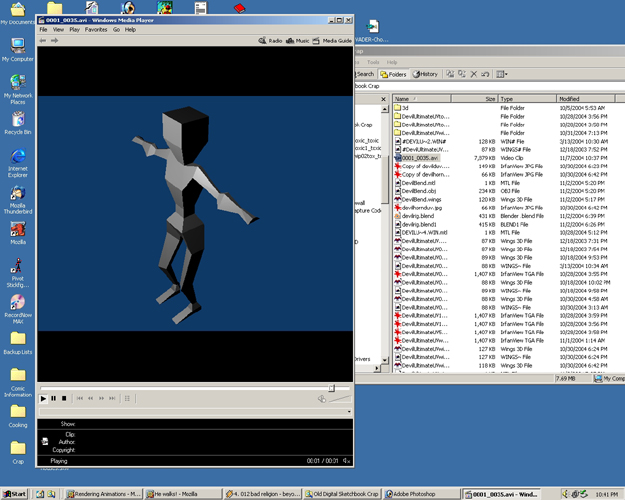This screenshot has width=625, height=500.
Task: Open the Go menu in Media Player
Action: pyautogui.click(x=116, y=30)
